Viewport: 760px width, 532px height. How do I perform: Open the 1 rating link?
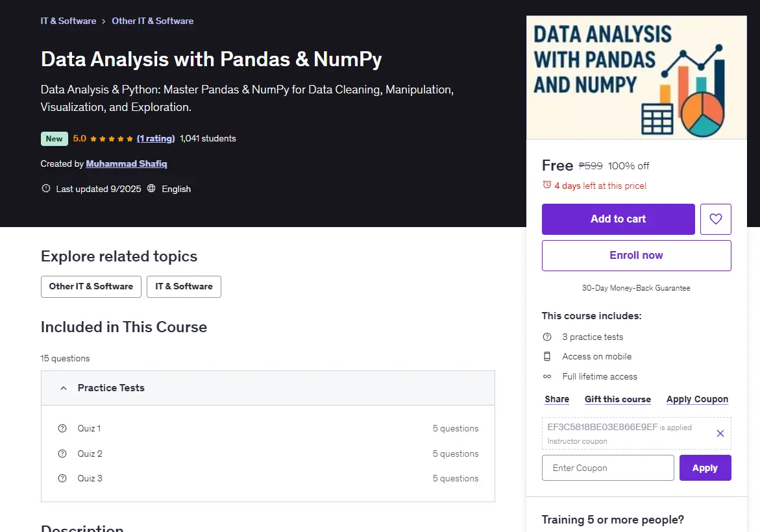pos(156,139)
